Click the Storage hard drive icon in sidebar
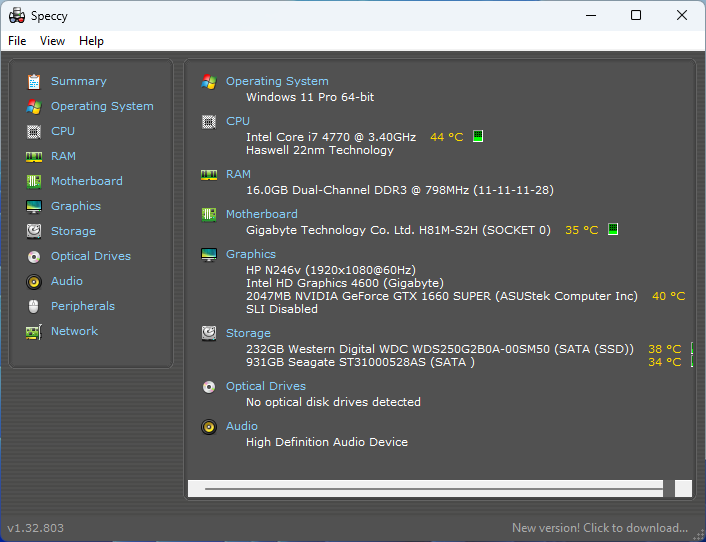Image resolution: width=706 pixels, height=542 pixels. (x=34, y=231)
